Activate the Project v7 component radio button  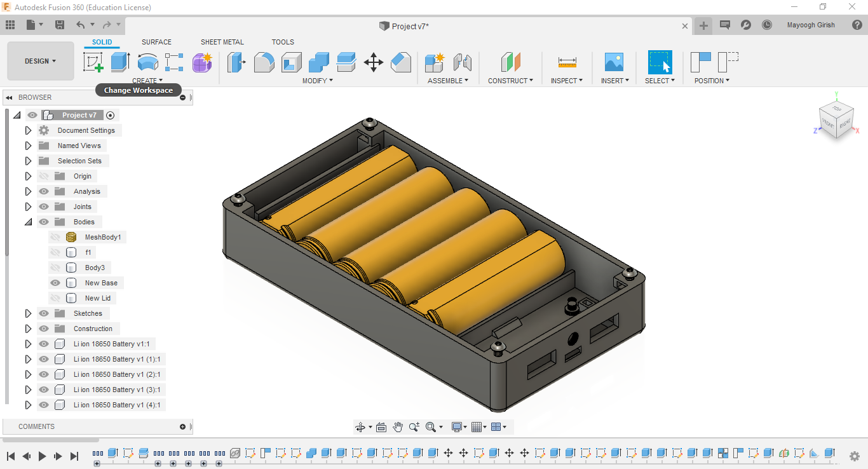coord(111,115)
